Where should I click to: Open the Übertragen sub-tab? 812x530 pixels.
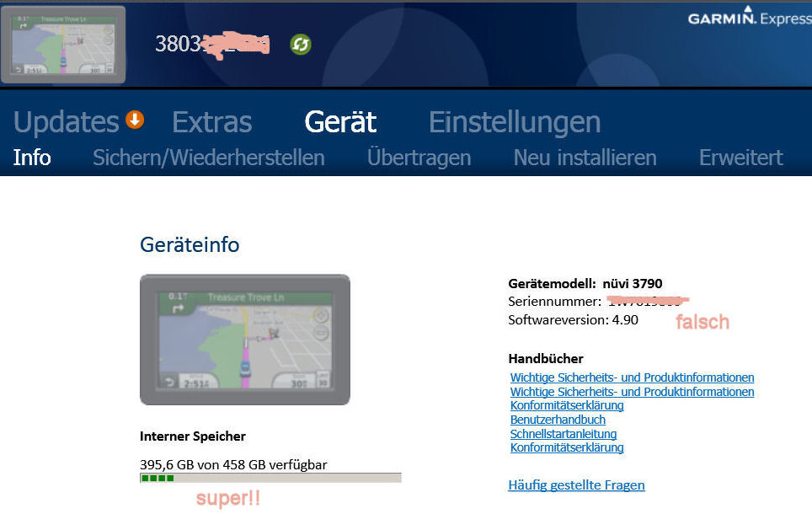(419, 158)
